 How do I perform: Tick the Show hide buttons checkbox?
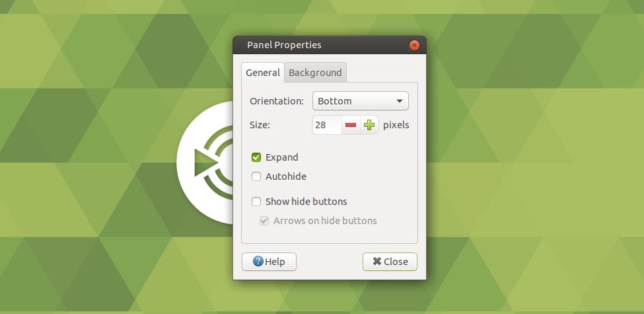pyautogui.click(x=256, y=202)
